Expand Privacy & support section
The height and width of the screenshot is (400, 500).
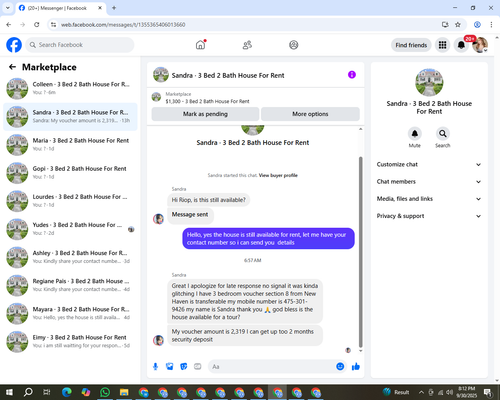pos(429,216)
